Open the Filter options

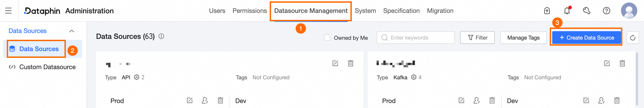477,38
